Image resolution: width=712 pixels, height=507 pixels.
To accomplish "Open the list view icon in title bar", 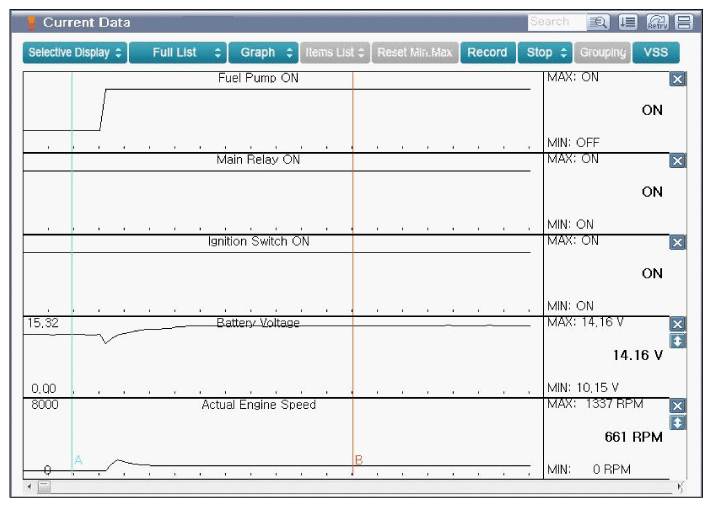I will coord(628,22).
